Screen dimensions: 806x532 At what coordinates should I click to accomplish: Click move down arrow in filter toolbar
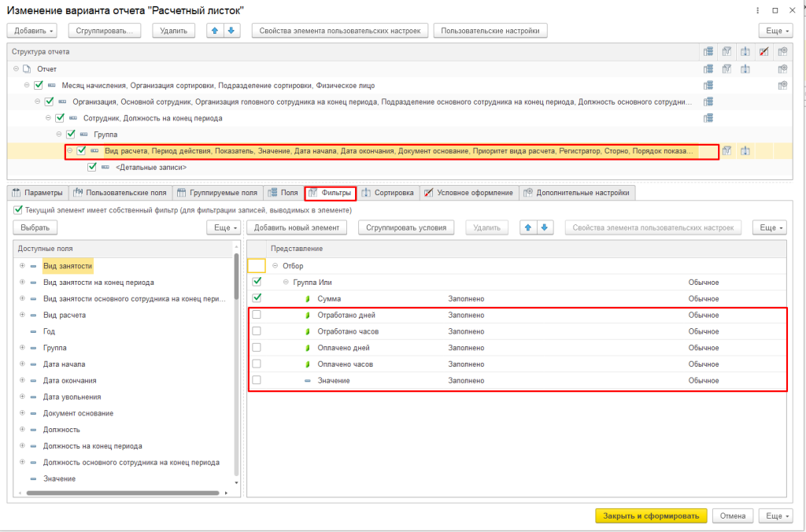click(545, 227)
